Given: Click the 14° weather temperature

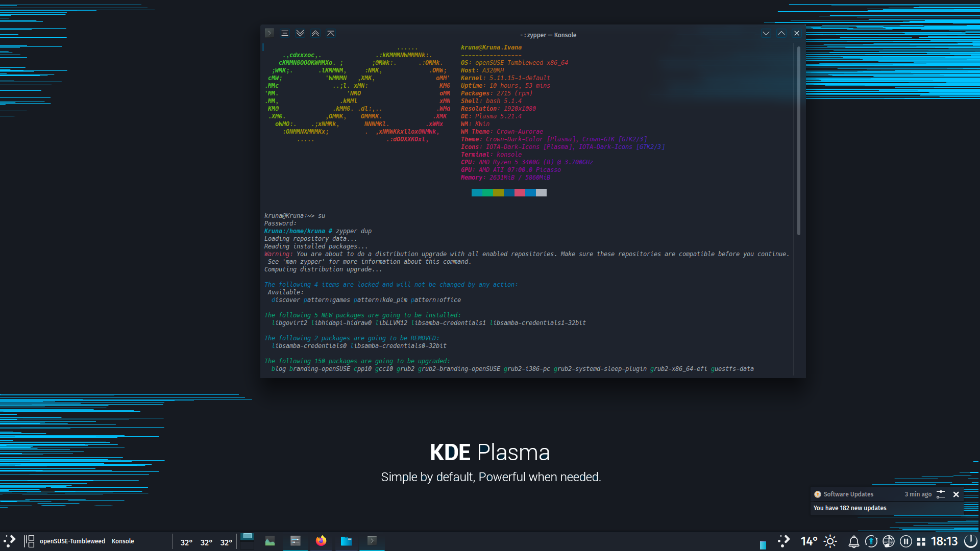Looking at the screenshot, I should [x=809, y=541].
